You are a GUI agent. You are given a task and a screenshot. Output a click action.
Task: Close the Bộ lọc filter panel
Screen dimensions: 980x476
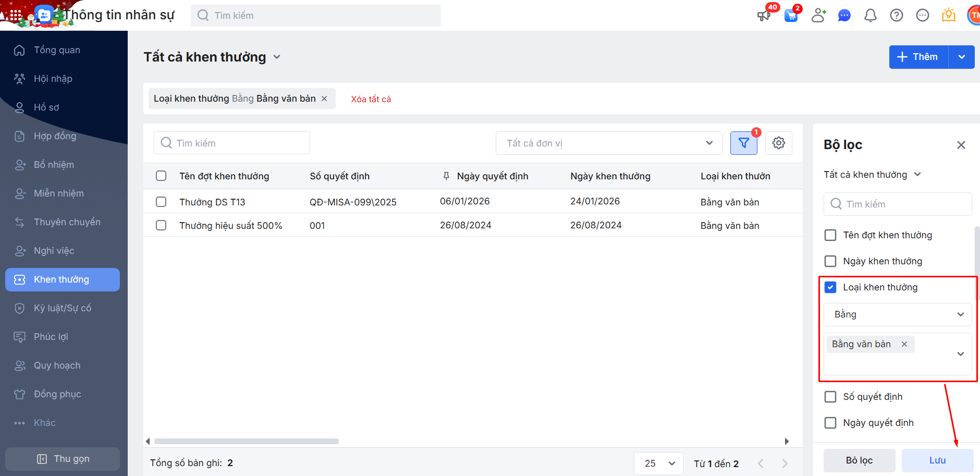961,145
